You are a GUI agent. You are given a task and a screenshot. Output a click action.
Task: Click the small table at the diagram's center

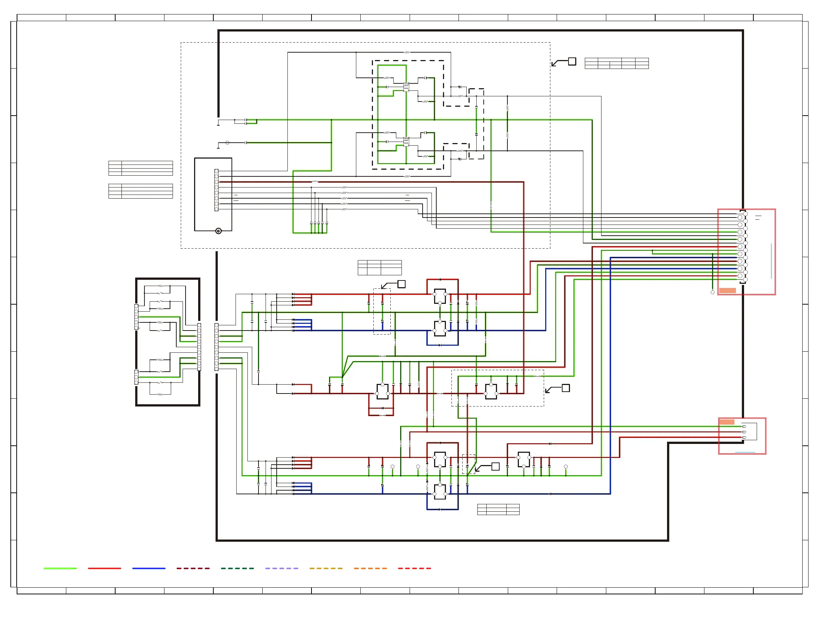coord(379,268)
